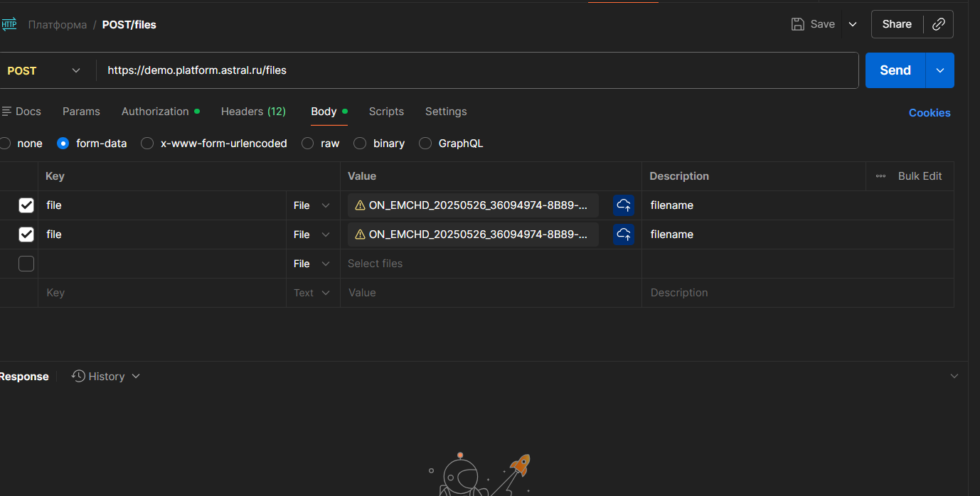Click warning icon on first file value

pos(360,205)
